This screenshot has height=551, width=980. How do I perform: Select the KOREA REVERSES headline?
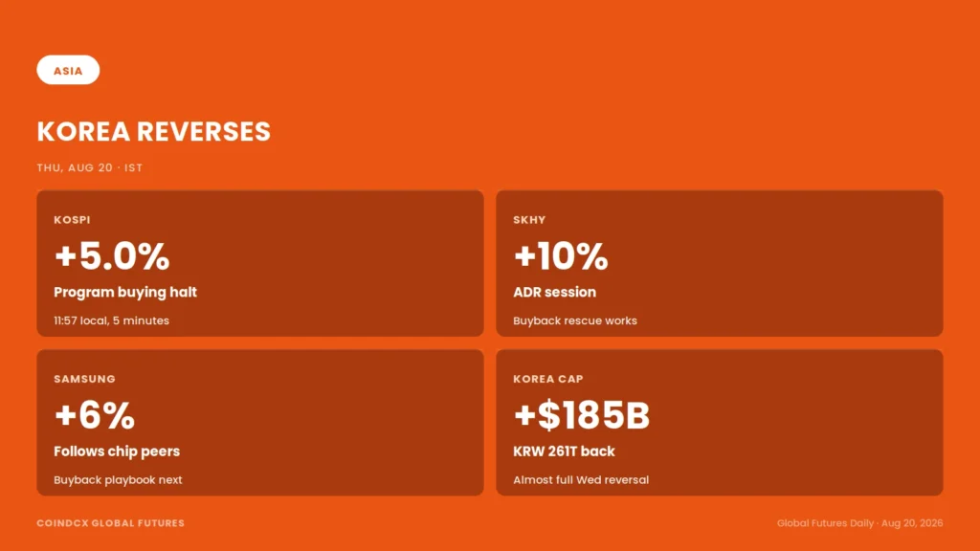[154, 132]
